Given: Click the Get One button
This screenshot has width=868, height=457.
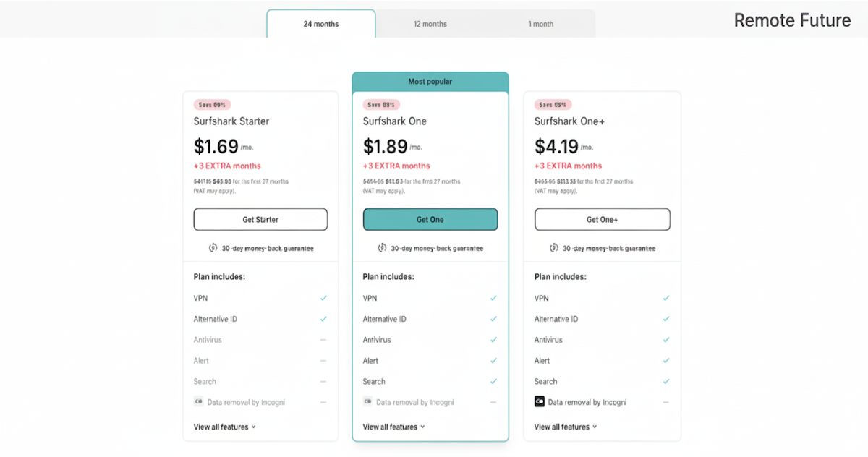Looking at the screenshot, I should [430, 219].
